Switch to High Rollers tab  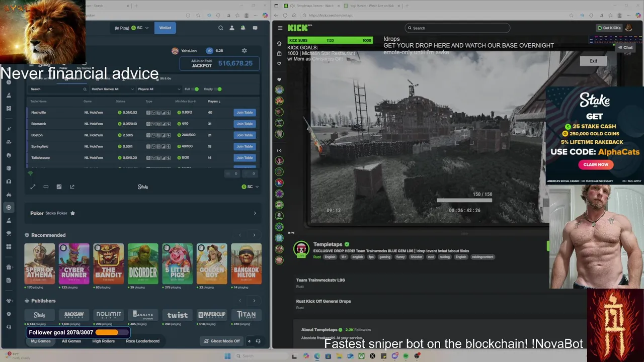tap(103, 341)
